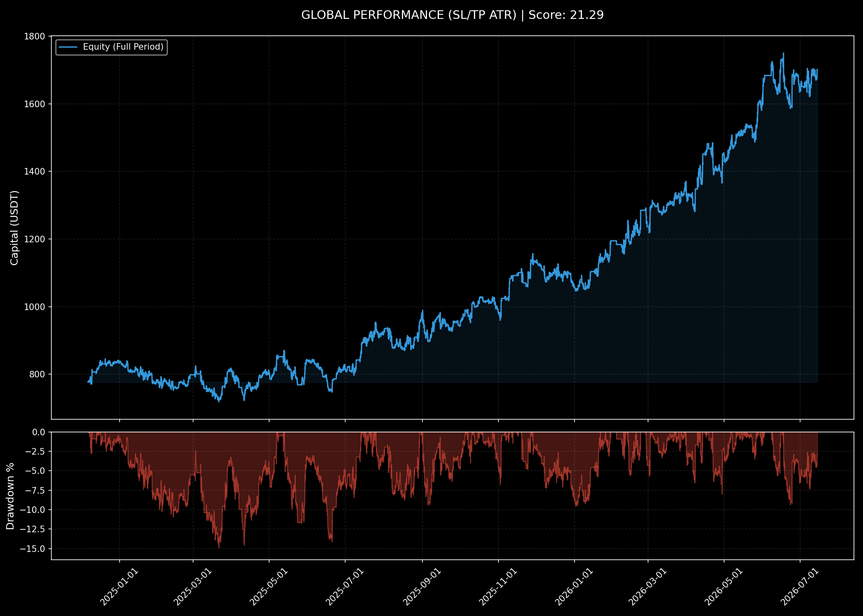Click the 2025-09-01 date label
863x616 pixels.
pos(422,586)
